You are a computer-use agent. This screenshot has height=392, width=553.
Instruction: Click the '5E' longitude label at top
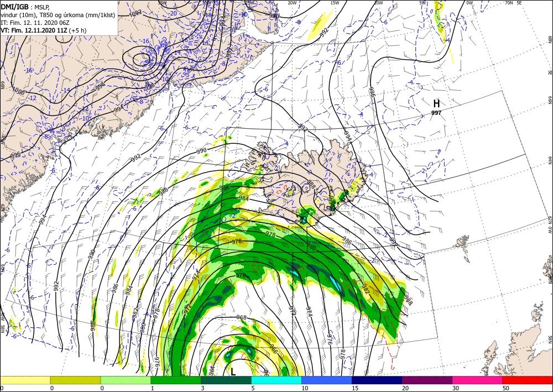pyautogui.click(x=519, y=3)
